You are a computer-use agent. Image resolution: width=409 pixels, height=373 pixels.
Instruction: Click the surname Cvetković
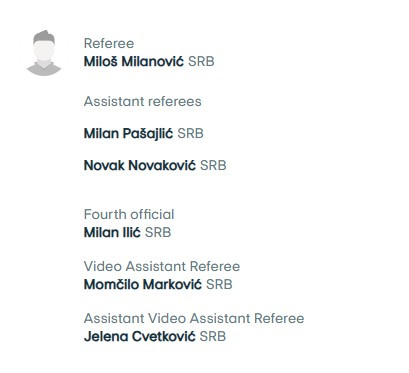(x=164, y=336)
